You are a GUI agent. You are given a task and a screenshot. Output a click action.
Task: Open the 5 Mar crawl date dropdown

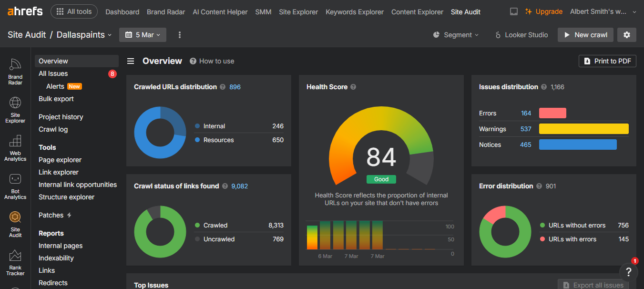click(143, 35)
